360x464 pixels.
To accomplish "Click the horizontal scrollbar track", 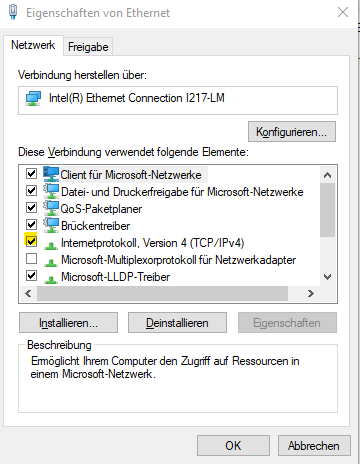I will click(x=162, y=293).
